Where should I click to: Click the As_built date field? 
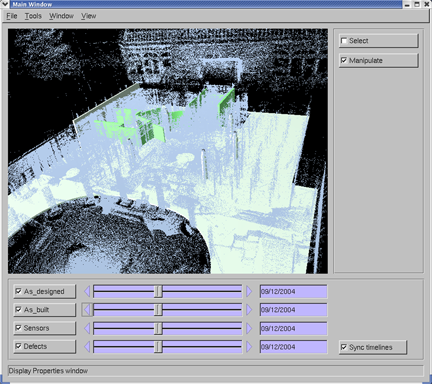(293, 310)
